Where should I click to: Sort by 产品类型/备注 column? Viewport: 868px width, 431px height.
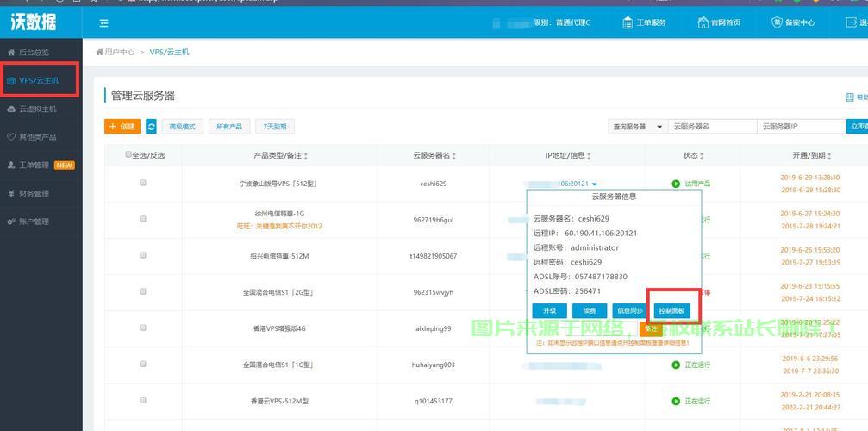click(280, 156)
